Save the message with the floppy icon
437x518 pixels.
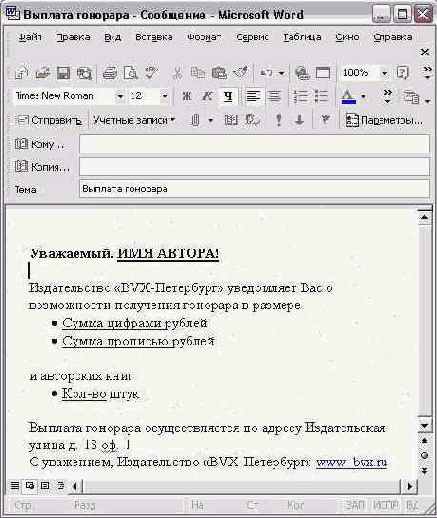pos(63,73)
